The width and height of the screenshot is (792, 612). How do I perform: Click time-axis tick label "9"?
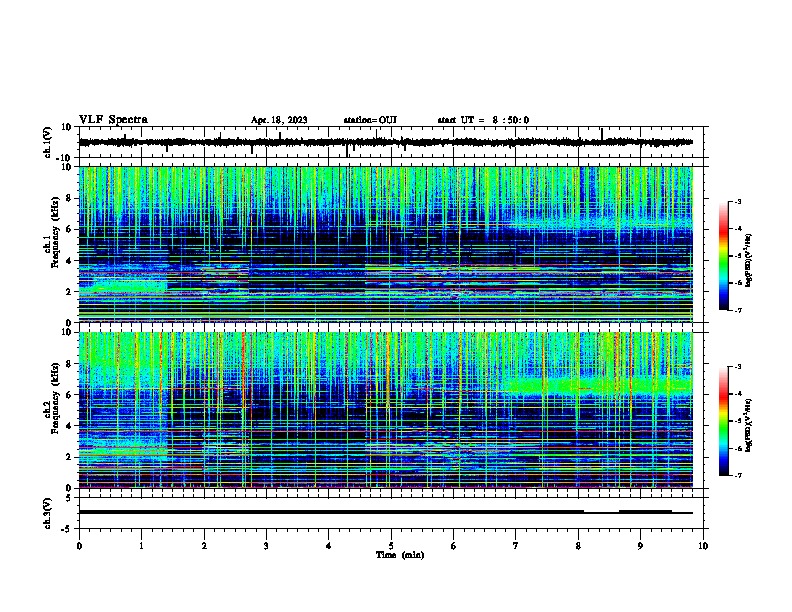click(640, 546)
